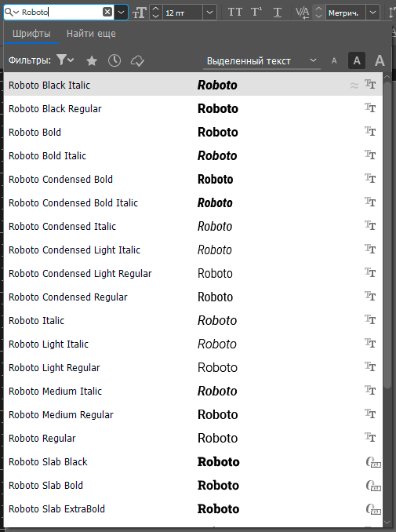The height and width of the screenshot is (532, 396).
Task: Adjust the font size stepper arrows
Action: point(155,13)
